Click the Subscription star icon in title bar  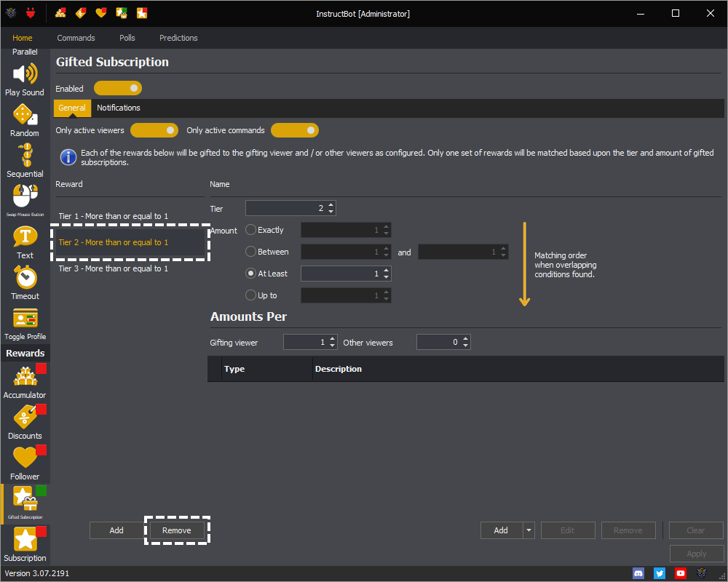pyautogui.click(x=142, y=13)
